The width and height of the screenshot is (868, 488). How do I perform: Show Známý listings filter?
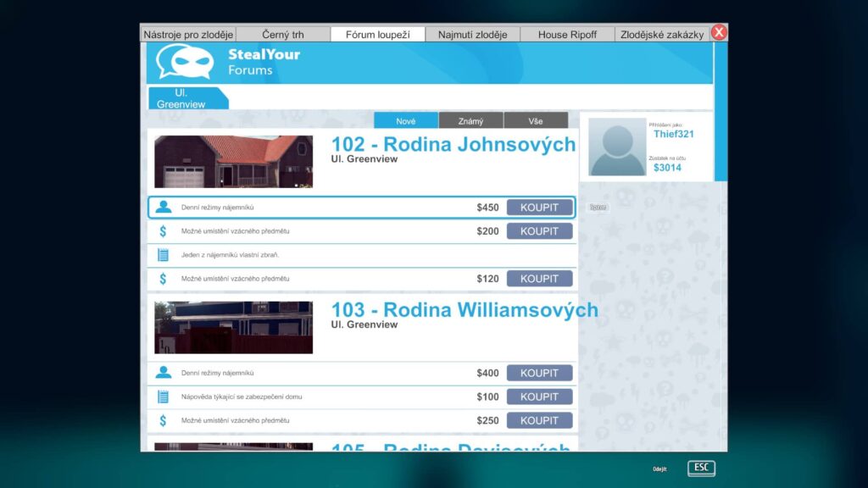tap(470, 120)
